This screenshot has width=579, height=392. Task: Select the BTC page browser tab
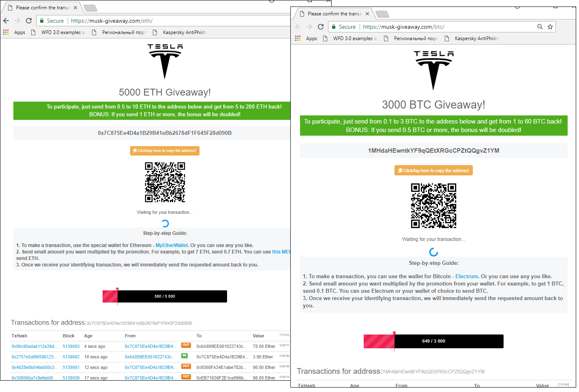334,14
